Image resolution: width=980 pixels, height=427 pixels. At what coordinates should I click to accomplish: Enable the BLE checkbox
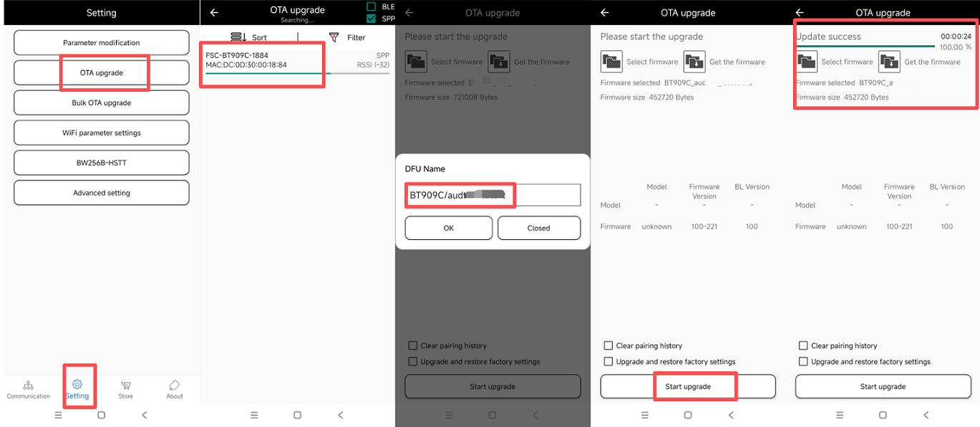[371, 6]
